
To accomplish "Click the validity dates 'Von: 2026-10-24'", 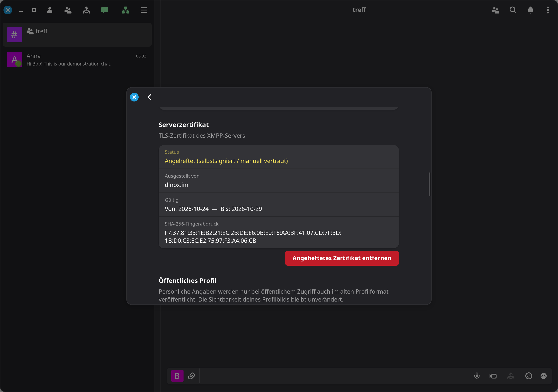I will [187, 209].
